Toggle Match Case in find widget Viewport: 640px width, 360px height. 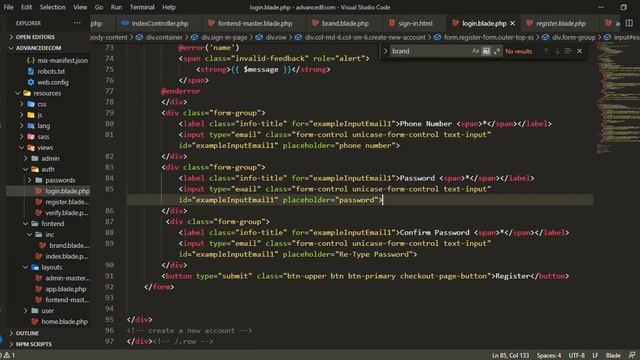(x=475, y=51)
